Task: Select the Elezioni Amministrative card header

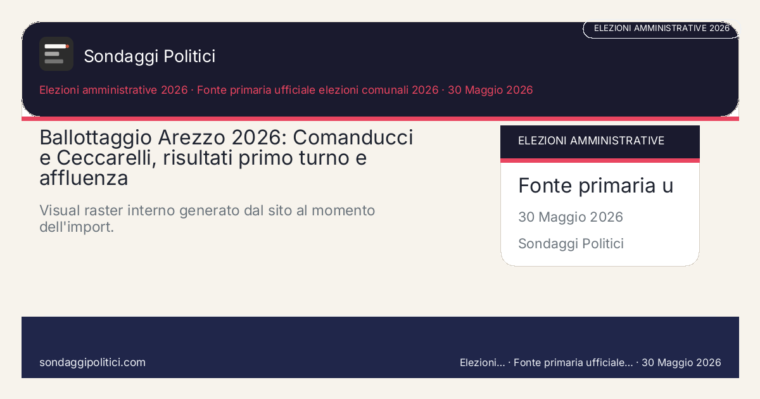Action: pos(600,142)
